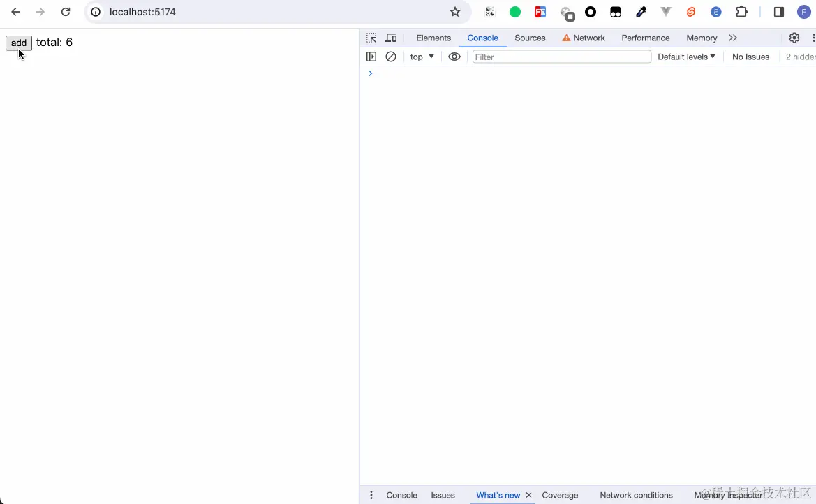Activate the inspect element picker

coord(371,38)
